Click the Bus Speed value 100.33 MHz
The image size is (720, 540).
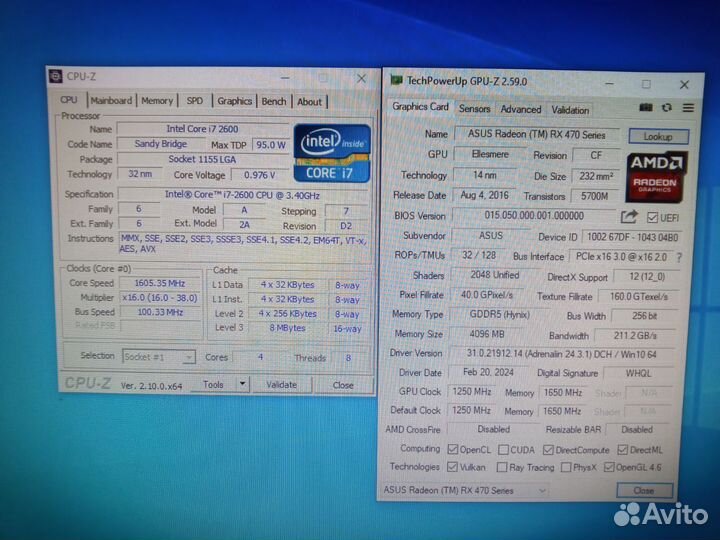tap(160, 312)
